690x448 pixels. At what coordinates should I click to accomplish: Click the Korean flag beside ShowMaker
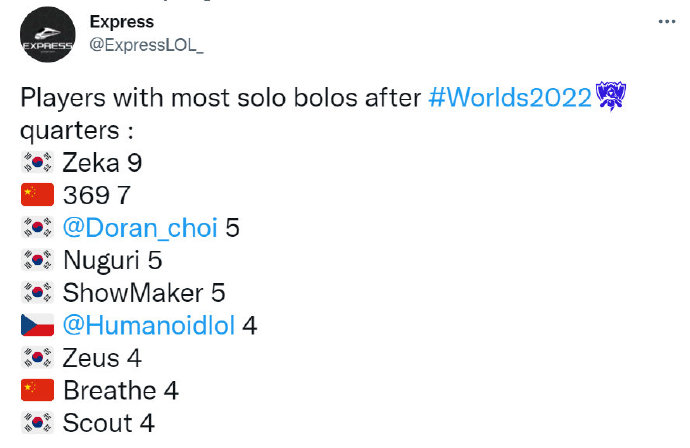click(x=37, y=292)
